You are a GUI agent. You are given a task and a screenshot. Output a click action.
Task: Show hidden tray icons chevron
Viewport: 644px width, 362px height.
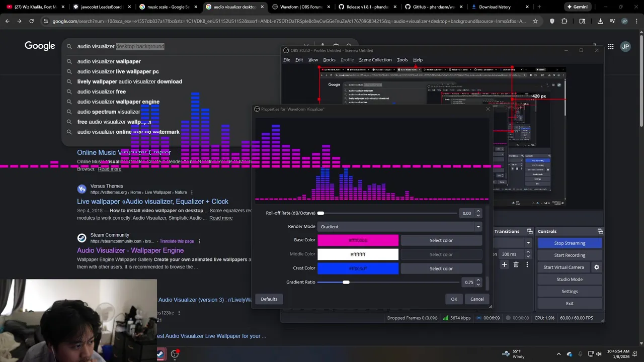558,354
